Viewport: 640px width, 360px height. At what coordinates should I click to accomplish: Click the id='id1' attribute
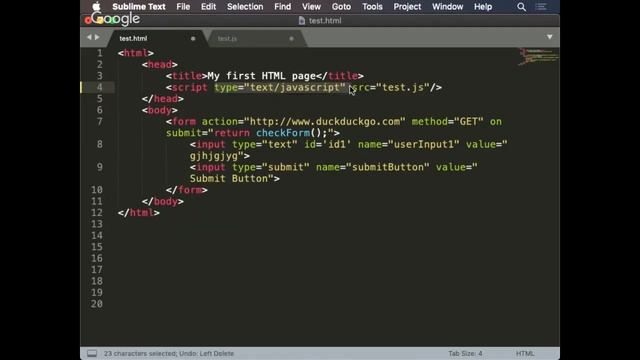[x=328, y=144]
